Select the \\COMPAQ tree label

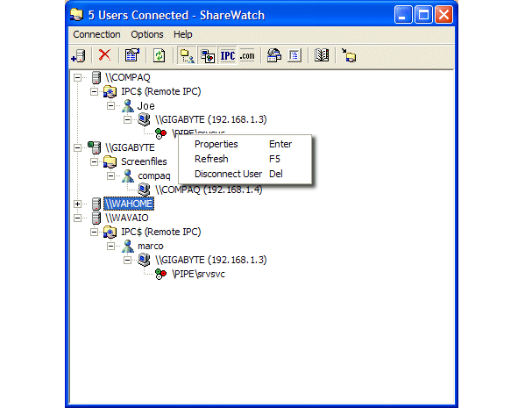[x=128, y=77]
